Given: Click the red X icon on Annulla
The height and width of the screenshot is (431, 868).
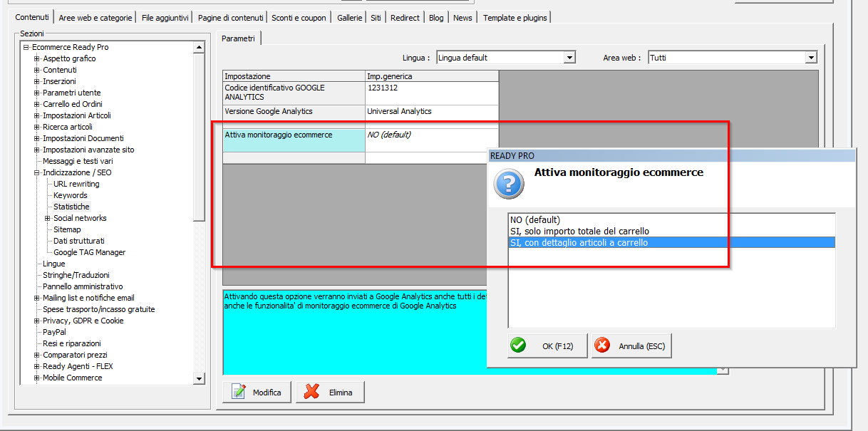Looking at the screenshot, I should click(602, 346).
